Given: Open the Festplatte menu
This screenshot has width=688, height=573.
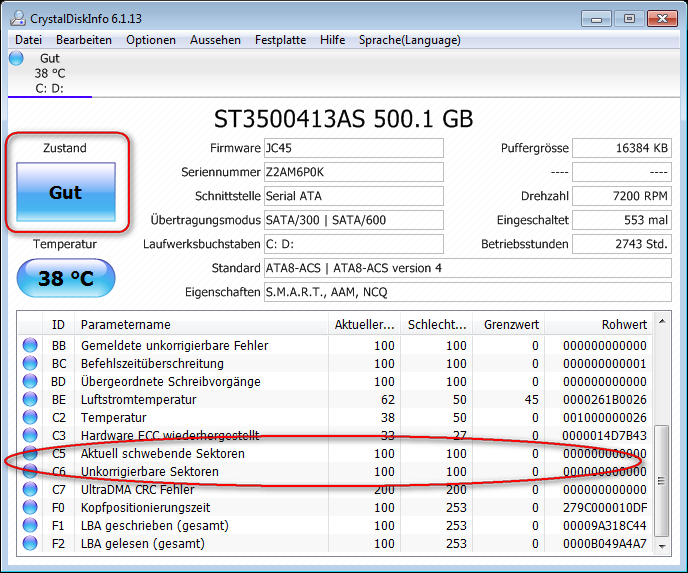Looking at the screenshot, I should [x=281, y=40].
